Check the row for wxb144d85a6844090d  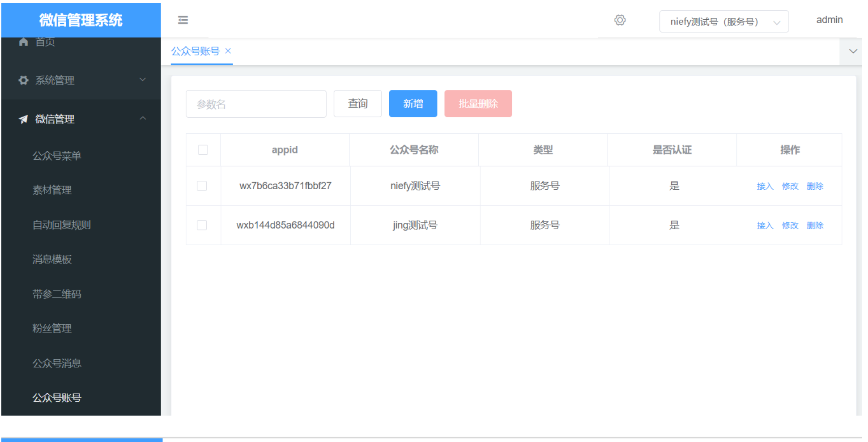tap(202, 225)
